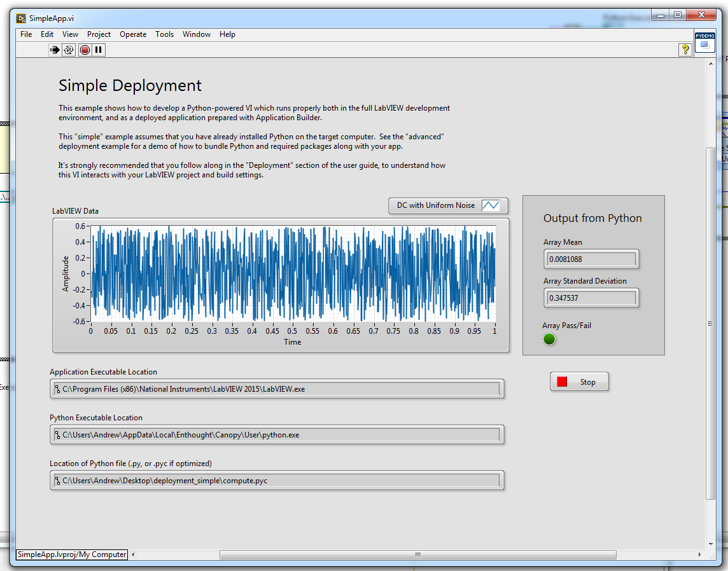This screenshot has height=571, width=728.
Task: Click the SimpleApp.vi title bar icon
Action: pos(21,18)
